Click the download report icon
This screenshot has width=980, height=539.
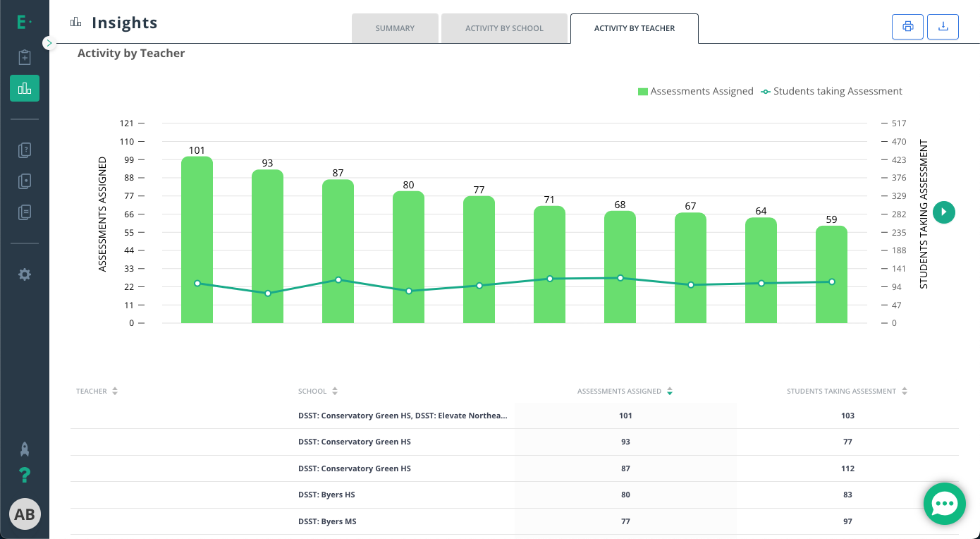(943, 27)
